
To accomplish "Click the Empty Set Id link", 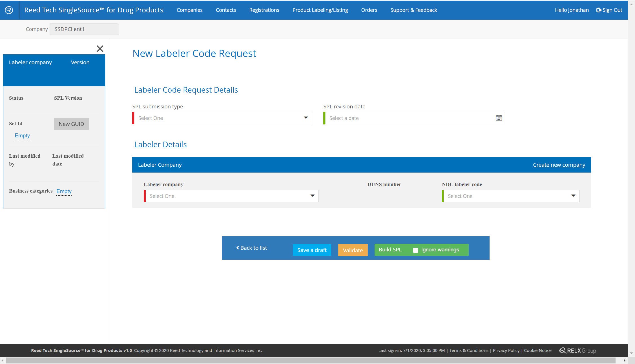I will (x=22, y=136).
